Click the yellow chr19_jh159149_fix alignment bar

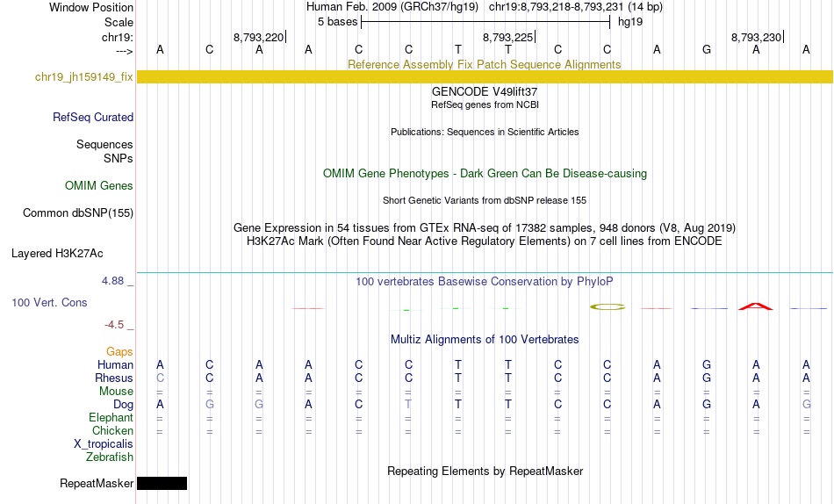click(x=485, y=76)
